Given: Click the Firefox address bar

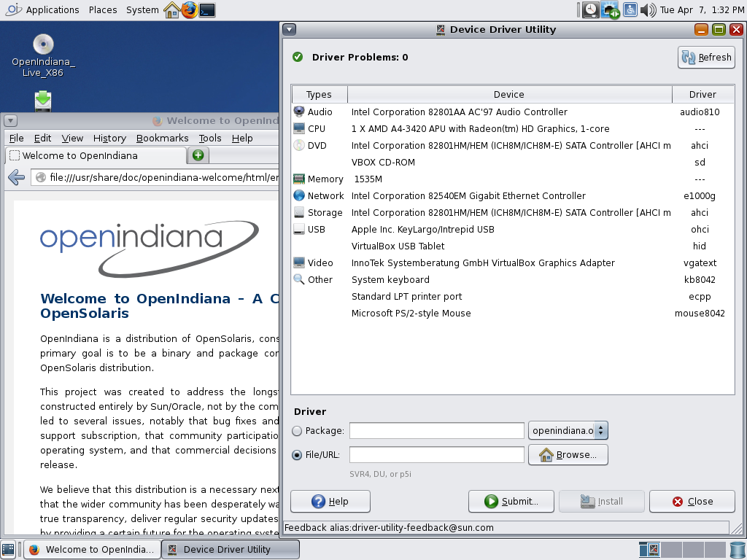Looking at the screenshot, I should click(x=156, y=177).
